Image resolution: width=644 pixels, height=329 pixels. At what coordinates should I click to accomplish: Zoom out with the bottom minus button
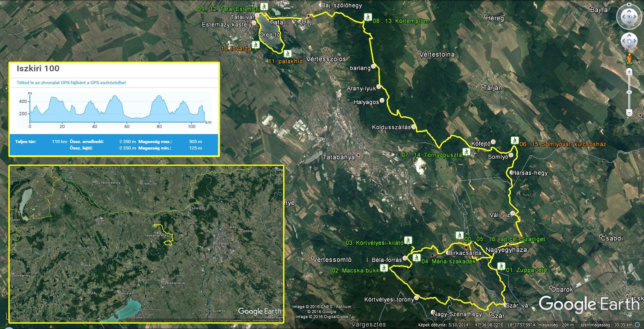(x=629, y=113)
